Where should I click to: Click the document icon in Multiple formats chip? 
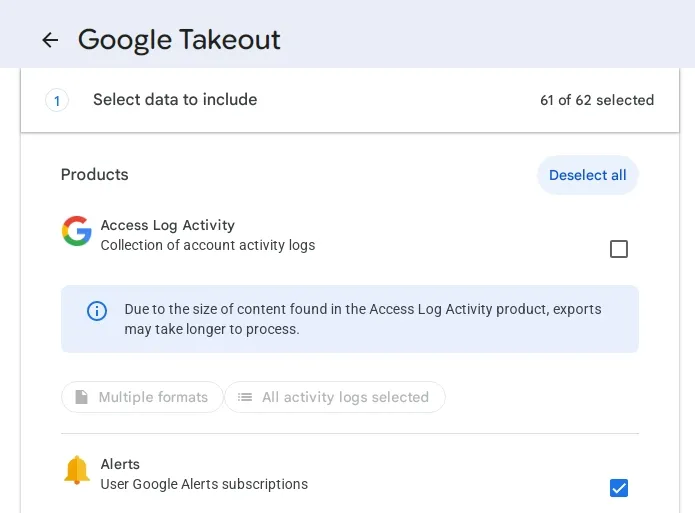[82, 397]
